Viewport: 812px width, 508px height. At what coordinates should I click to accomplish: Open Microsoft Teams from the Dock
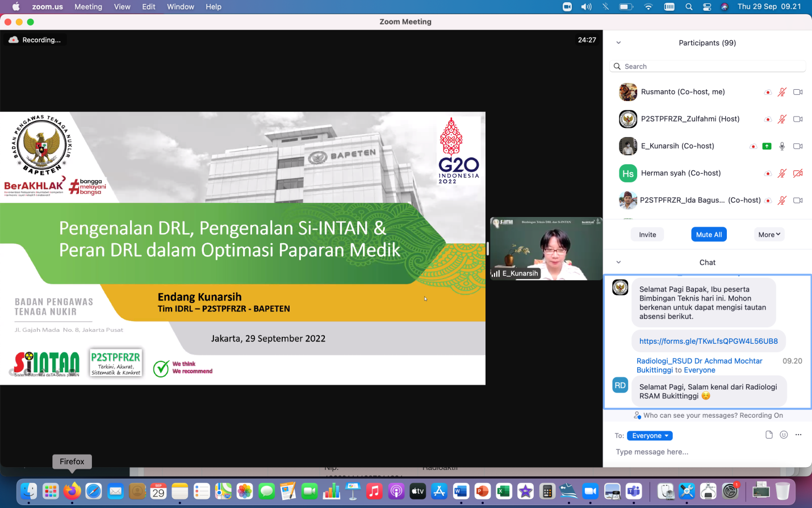tap(634, 491)
